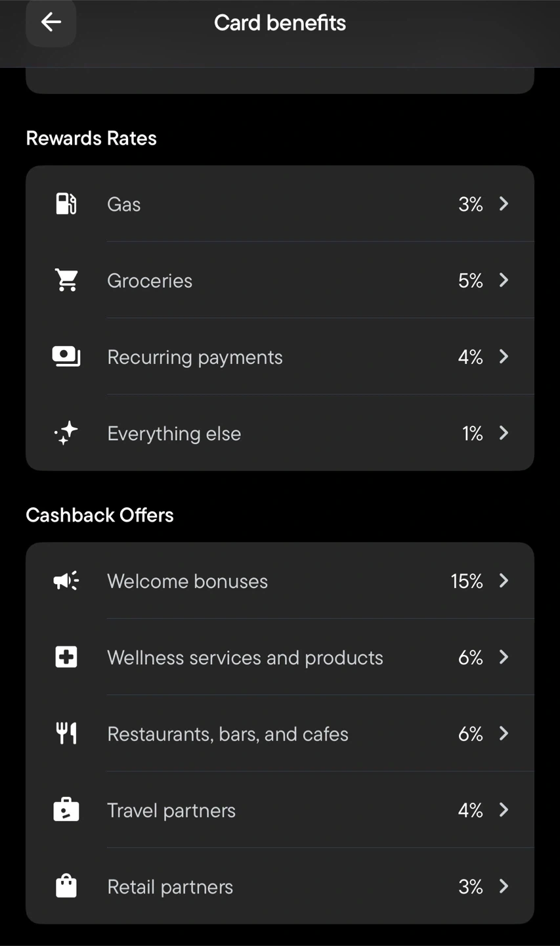This screenshot has height=946, width=560.
Task: Expand the Gas row chevron
Action: pyautogui.click(x=504, y=204)
